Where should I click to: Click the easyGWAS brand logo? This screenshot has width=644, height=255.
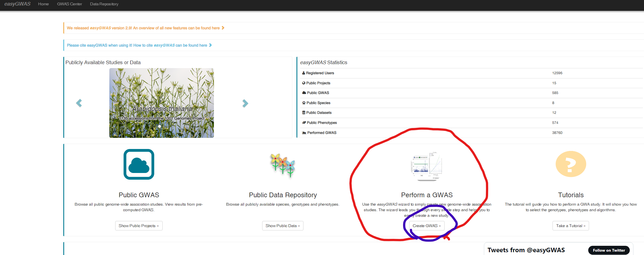[17, 4]
